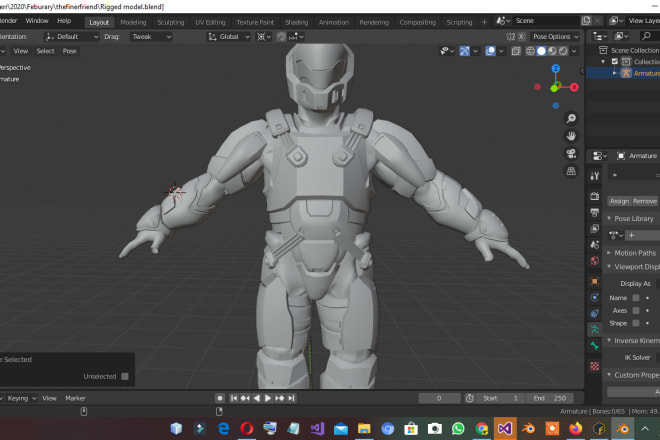This screenshot has width=660, height=440.
Task: Open the Bone properties tab
Action: click(x=594, y=346)
